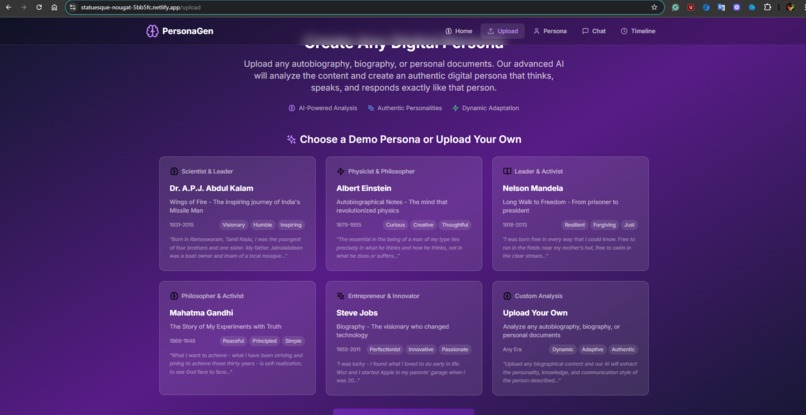This screenshot has height=415, width=806.
Task: Click the Visionary tag on Kalam card
Action: coord(234,225)
